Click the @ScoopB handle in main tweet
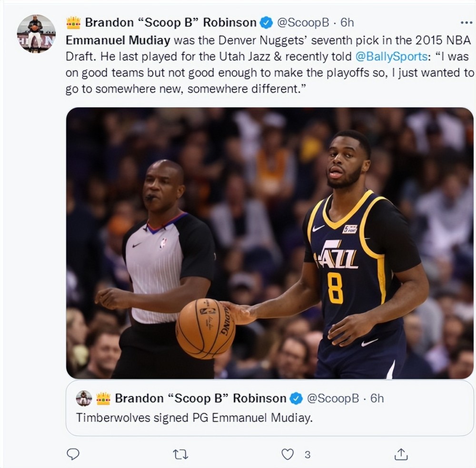This screenshot has height=468, width=476. 303,22
